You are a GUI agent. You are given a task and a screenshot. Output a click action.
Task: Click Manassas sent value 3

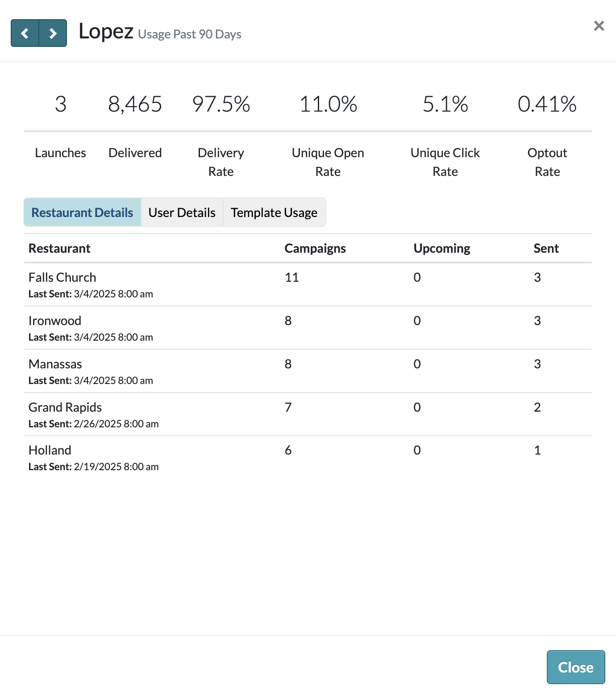(537, 364)
